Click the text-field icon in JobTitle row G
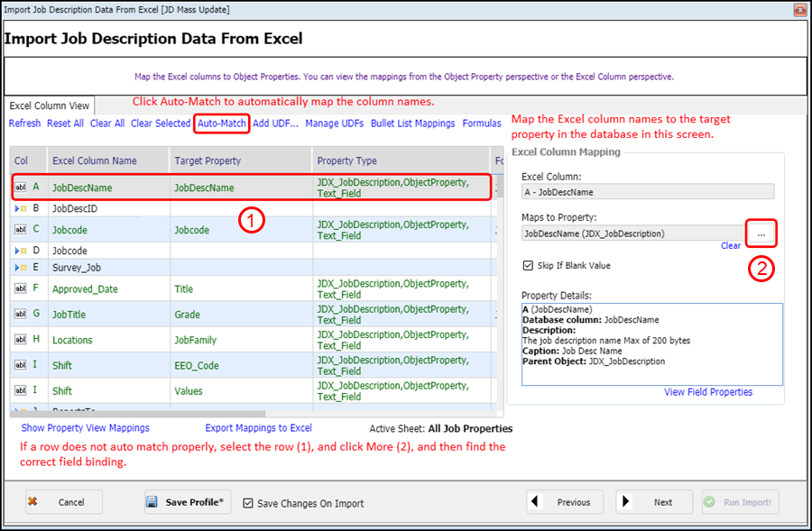 (x=20, y=314)
